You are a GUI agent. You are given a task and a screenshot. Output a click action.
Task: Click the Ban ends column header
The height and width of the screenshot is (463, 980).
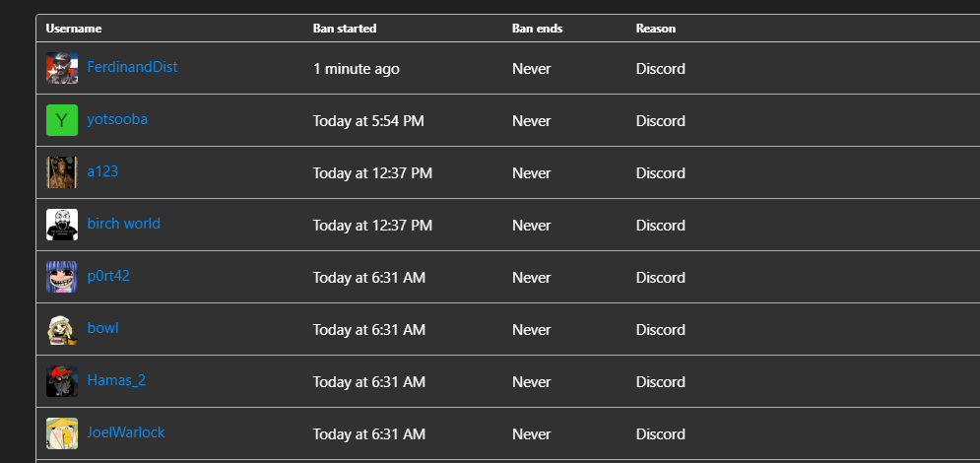pyautogui.click(x=538, y=29)
